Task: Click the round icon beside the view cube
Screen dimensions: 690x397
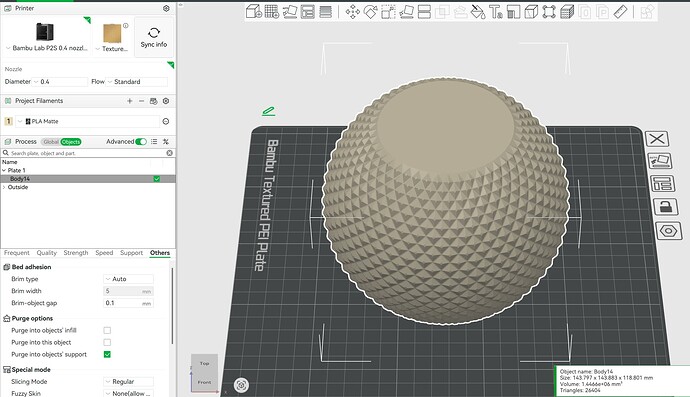Action: (241, 385)
